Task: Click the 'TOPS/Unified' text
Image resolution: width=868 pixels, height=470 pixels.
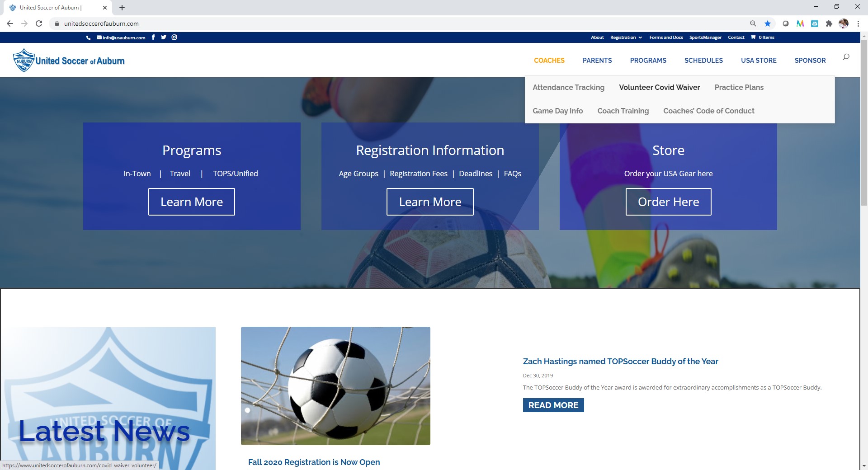Action: click(236, 174)
